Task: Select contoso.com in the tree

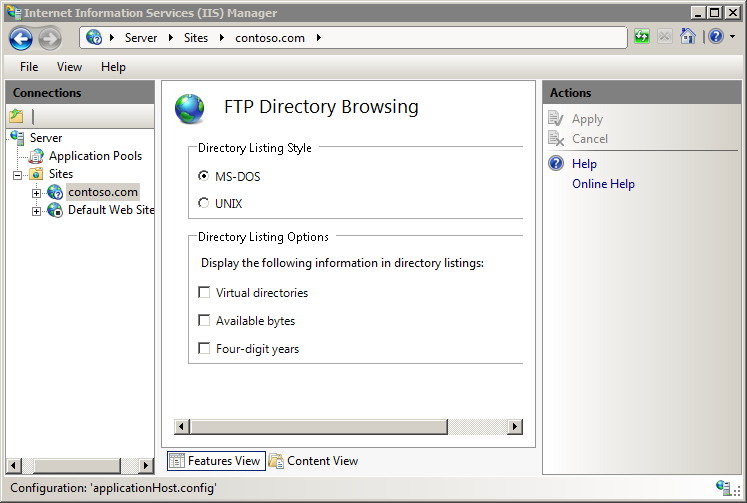Action: coord(103,192)
